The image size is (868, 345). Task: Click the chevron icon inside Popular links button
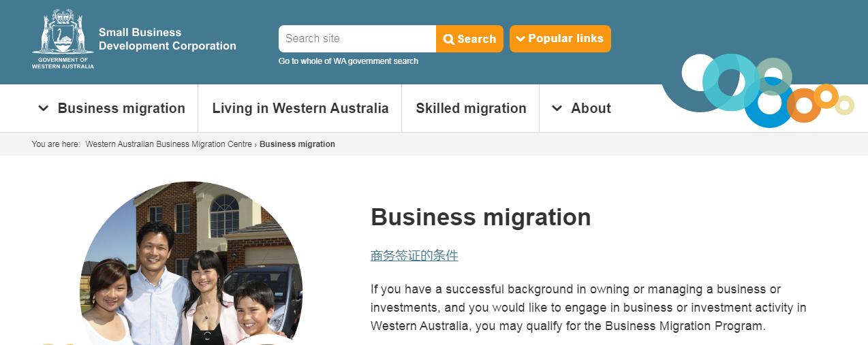(521, 39)
